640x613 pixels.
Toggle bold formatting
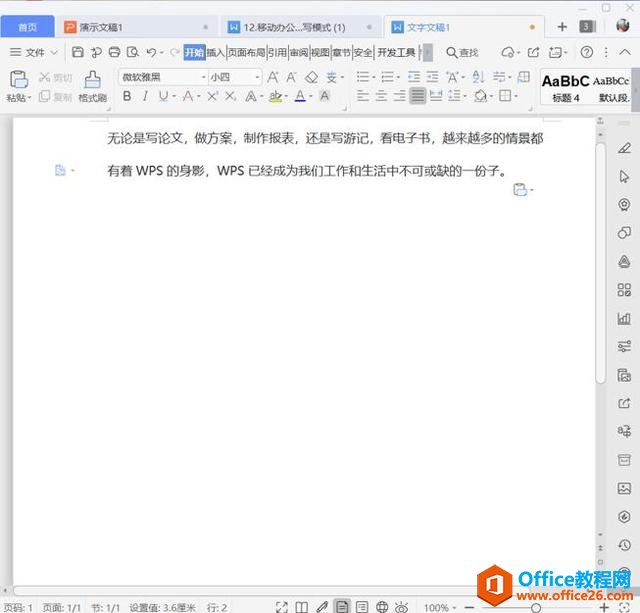[x=127, y=96]
